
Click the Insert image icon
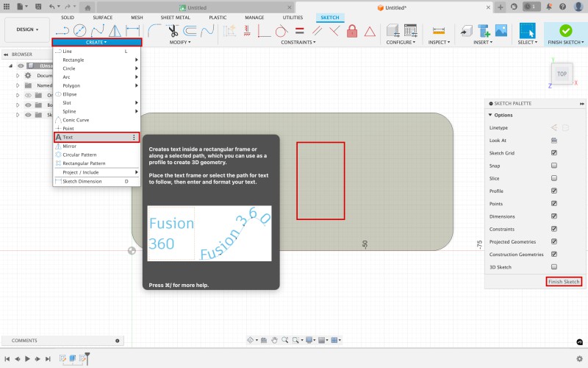pos(501,31)
